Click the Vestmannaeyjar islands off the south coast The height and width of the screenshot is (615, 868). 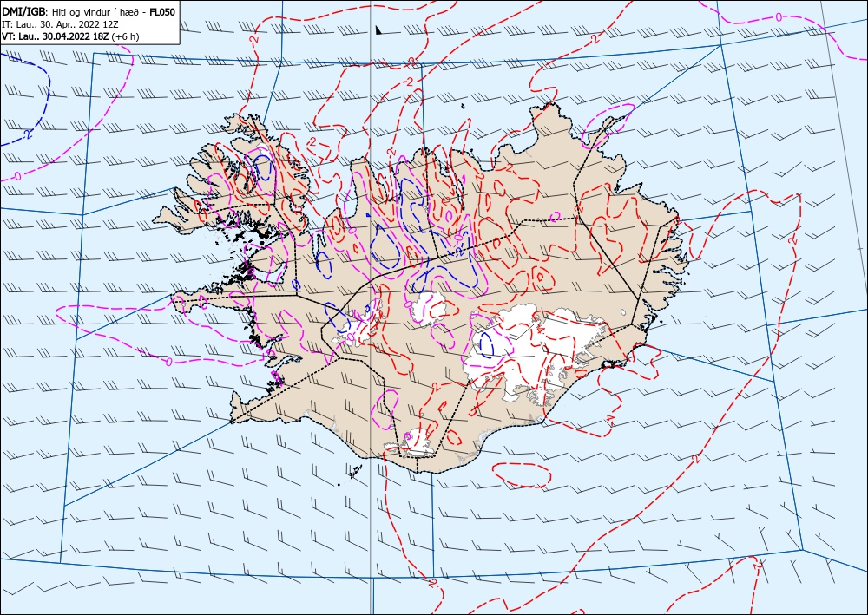(x=354, y=472)
